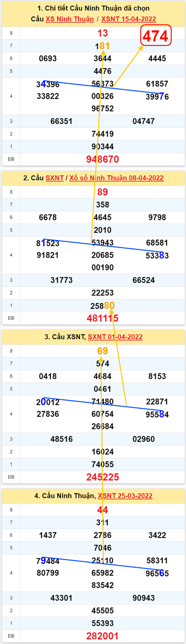Select the number 0461
This screenshot has height=644, width=186.
tap(103, 389)
